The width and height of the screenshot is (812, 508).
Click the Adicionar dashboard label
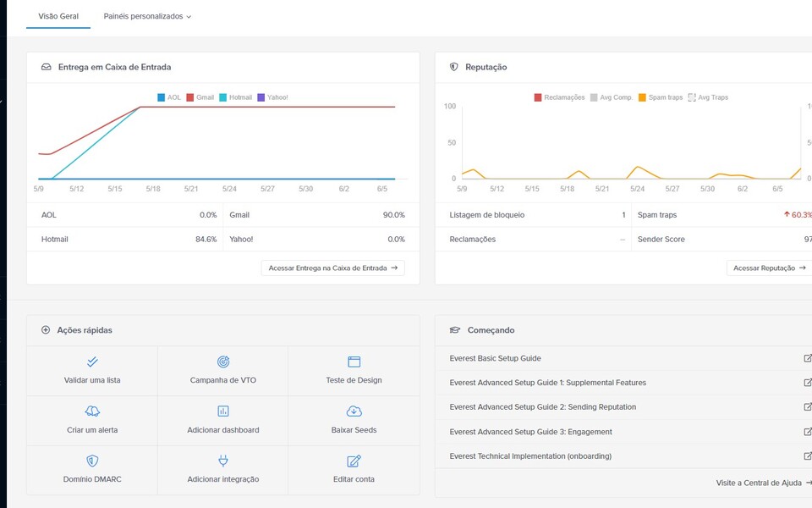223,430
